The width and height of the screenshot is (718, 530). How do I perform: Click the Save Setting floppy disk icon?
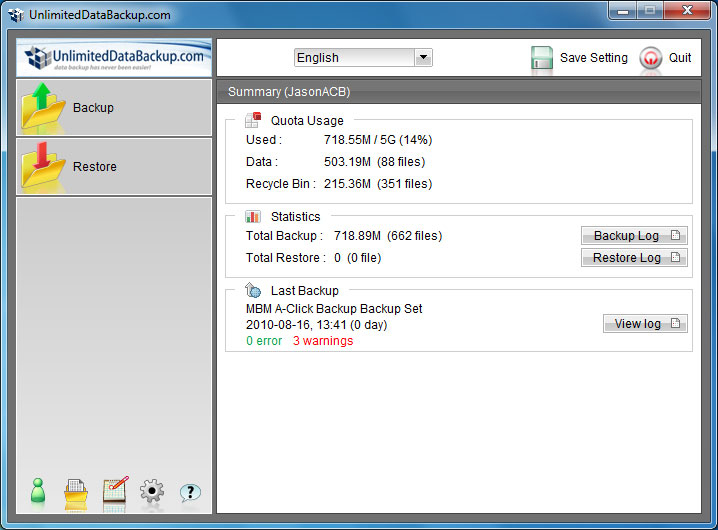coord(542,58)
